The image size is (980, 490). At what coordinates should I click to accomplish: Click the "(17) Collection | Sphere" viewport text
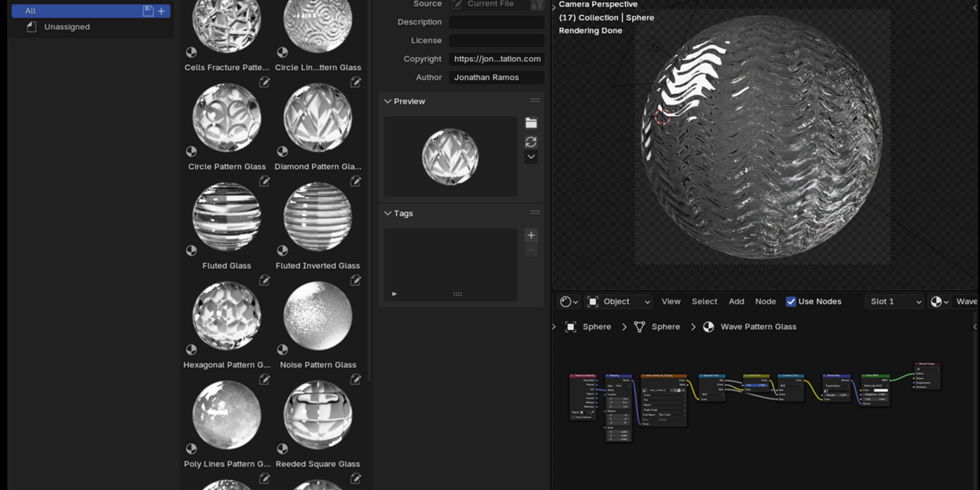(x=606, y=18)
